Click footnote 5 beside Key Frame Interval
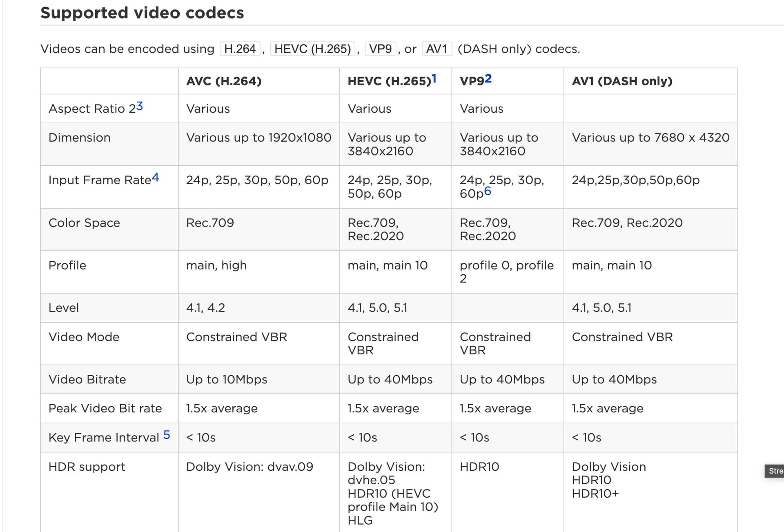This screenshot has height=532, width=784. (x=167, y=435)
